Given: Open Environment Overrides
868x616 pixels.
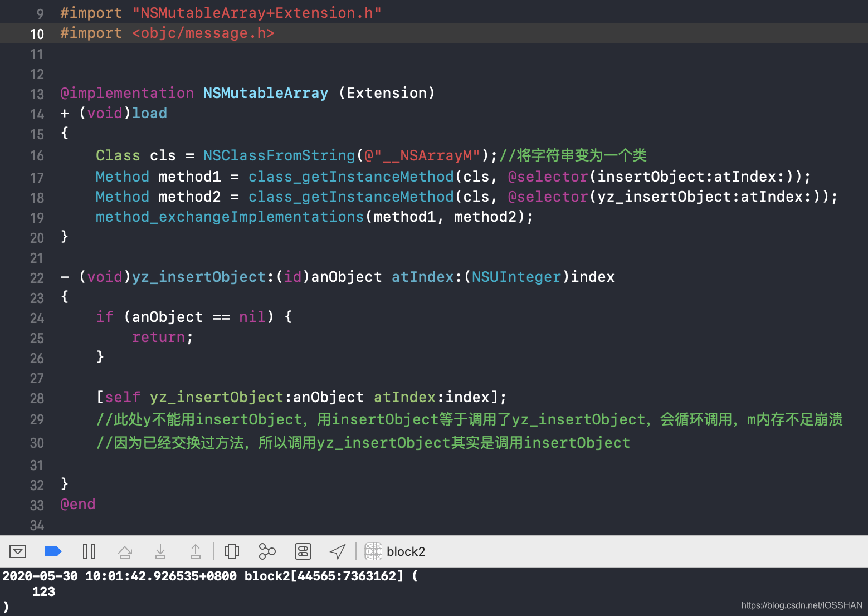Looking at the screenshot, I should (x=303, y=552).
